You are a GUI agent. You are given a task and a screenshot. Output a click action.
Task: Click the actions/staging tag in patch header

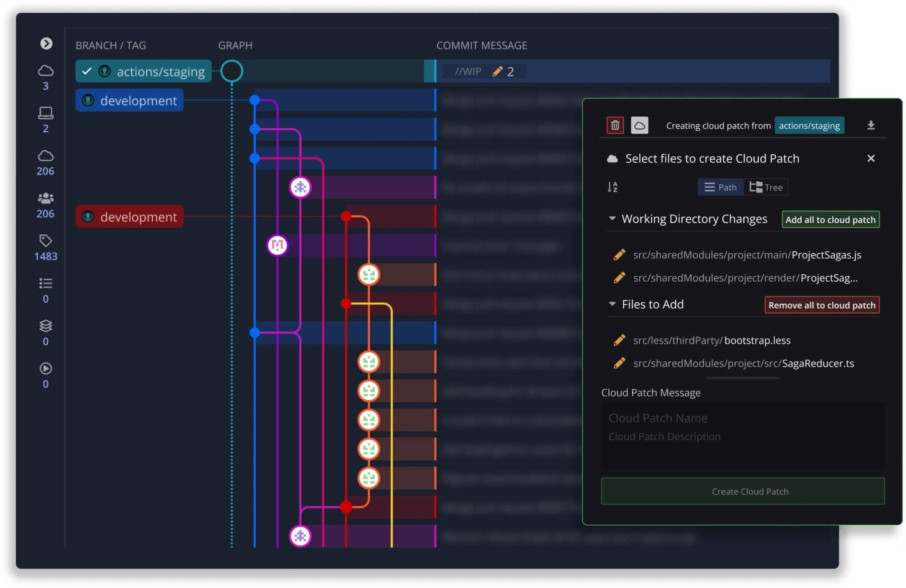[x=809, y=126]
